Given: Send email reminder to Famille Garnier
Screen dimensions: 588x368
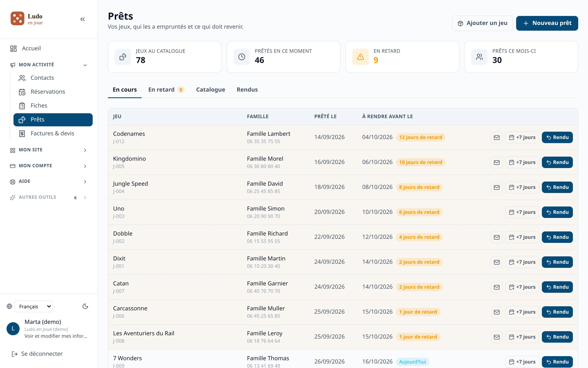Looking at the screenshot, I should click(x=496, y=287).
